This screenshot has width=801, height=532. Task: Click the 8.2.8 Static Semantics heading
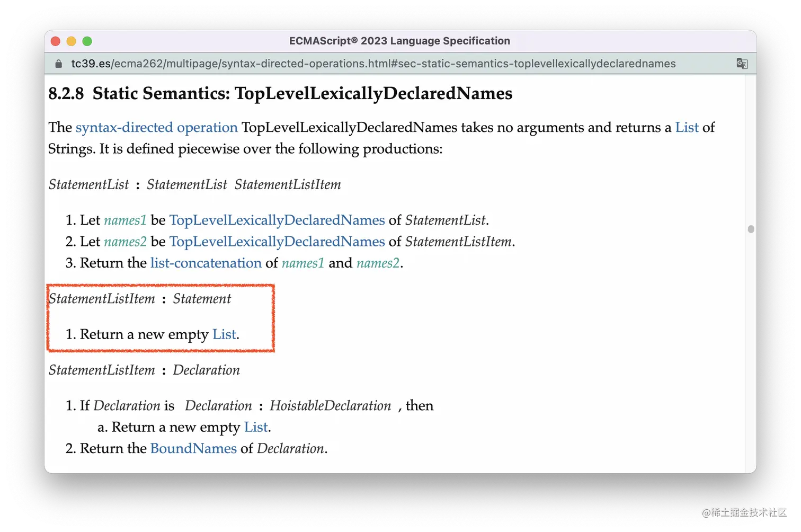click(x=280, y=93)
